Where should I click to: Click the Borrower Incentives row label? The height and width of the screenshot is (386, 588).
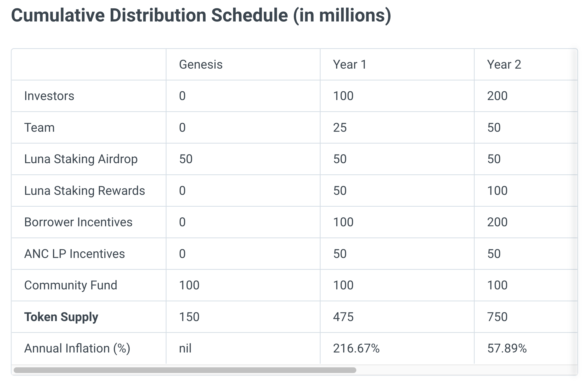coord(78,222)
